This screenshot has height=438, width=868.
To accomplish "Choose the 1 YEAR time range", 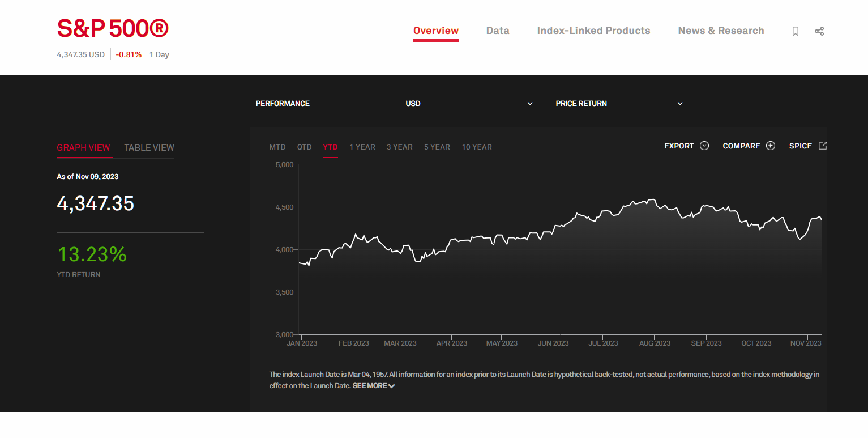I will 362,147.
